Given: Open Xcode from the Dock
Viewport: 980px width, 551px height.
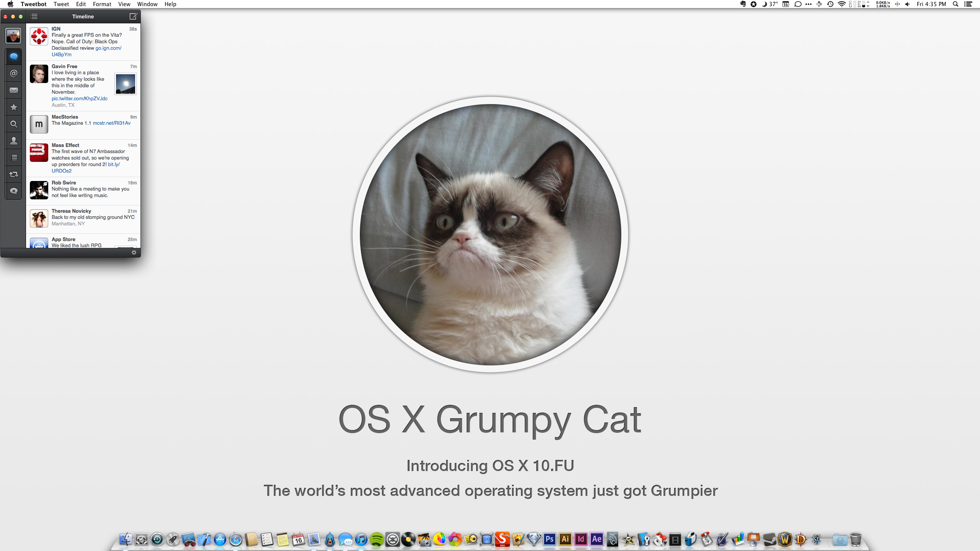Looking at the screenshot, I should point(204,540).
